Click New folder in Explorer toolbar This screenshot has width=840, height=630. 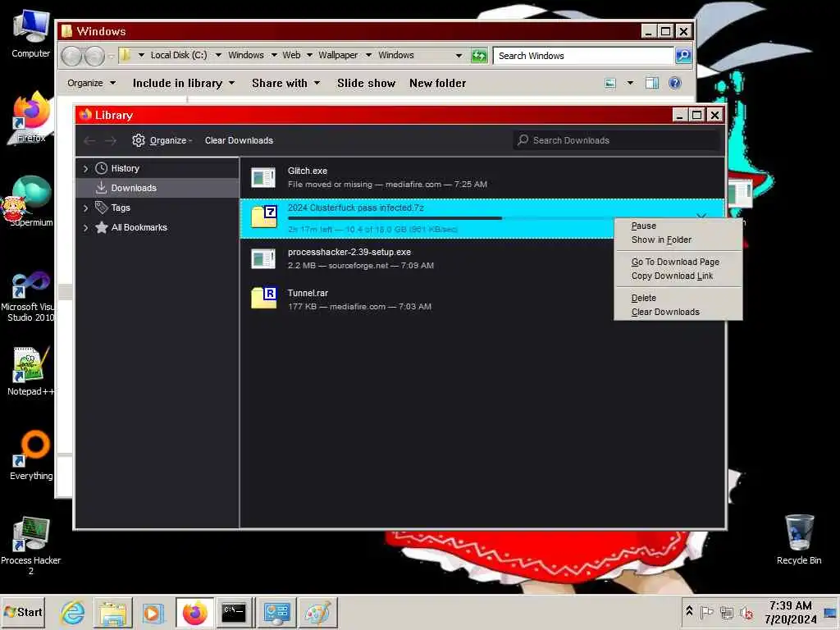tap(438, 83)
